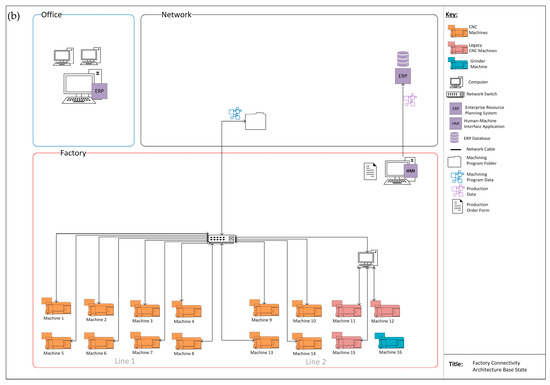This screenshot has width=550, height=385.
Task: Click the top-left office computer
Action: click(63, 56)
